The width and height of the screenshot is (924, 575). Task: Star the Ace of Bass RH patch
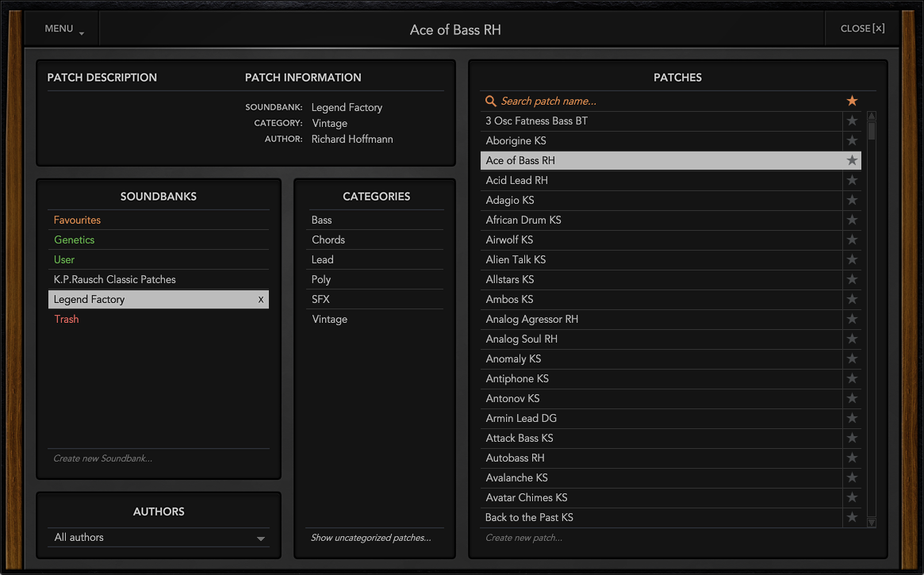coord(852,160)
